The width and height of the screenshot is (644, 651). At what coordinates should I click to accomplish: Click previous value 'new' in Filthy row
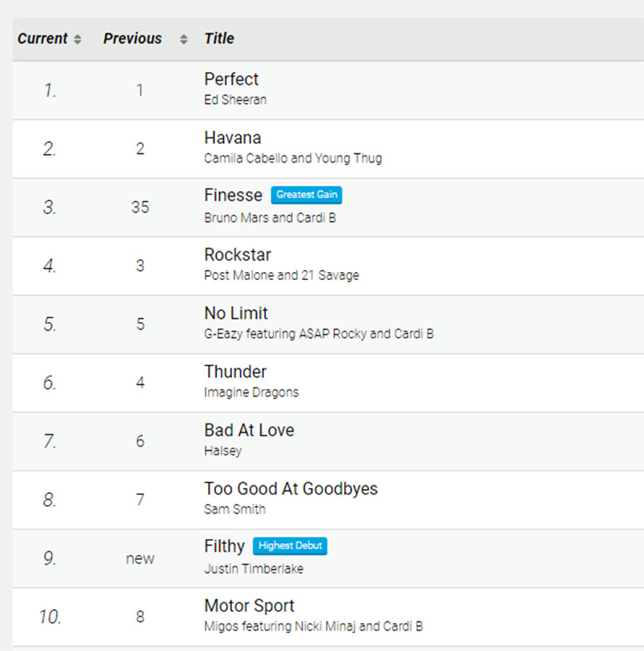(x=140, y=559)
